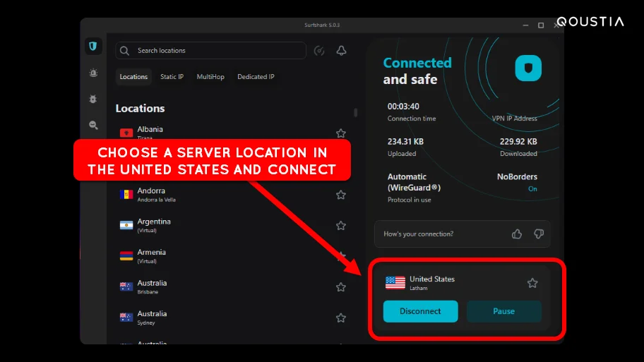
Task: Favorite the Andorra location star
Action: 341,195
